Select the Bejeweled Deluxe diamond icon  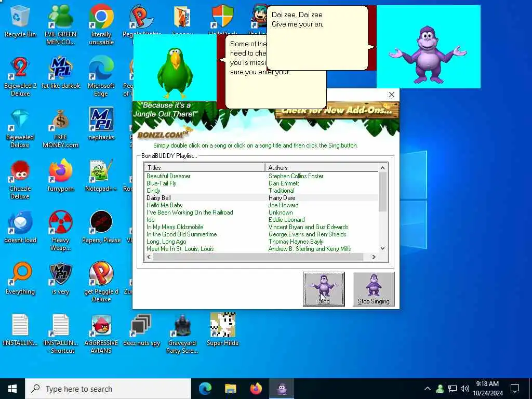click(20, 128)
